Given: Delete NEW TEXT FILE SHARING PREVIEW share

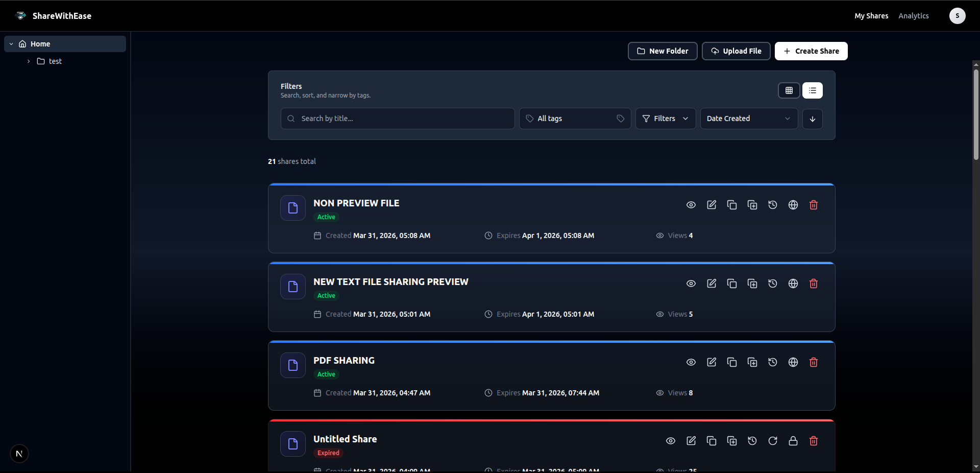Looking at the screenshot, I should pyautogui.click(x=814, y=283).
